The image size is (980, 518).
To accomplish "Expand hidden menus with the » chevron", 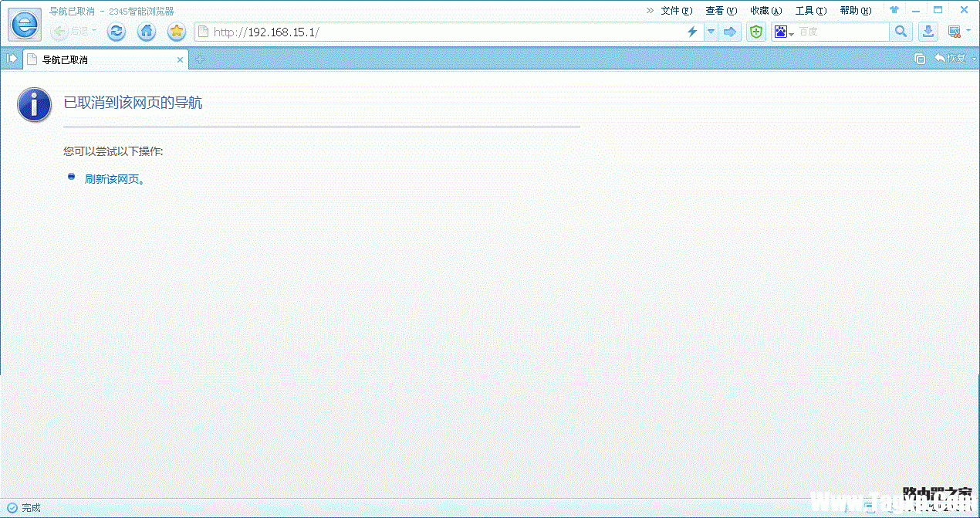I will 650,11.
